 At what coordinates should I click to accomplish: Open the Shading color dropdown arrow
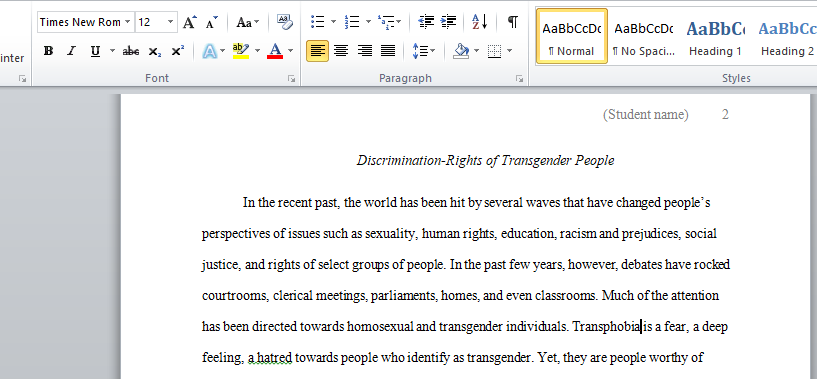(x=476, y=51)
